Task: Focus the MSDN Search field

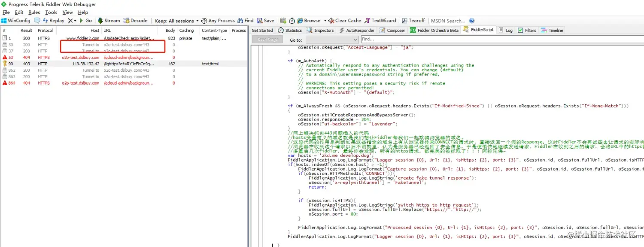Action: [448, 21]
